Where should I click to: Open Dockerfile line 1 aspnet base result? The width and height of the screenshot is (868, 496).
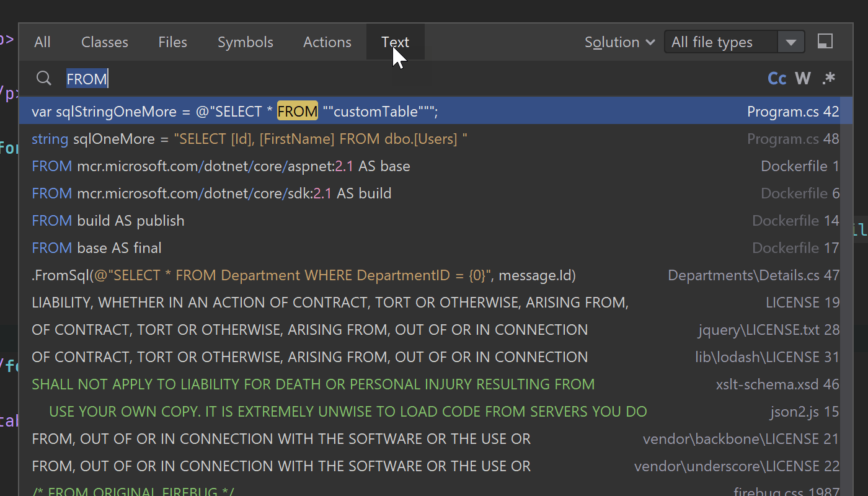coord(372,166)
